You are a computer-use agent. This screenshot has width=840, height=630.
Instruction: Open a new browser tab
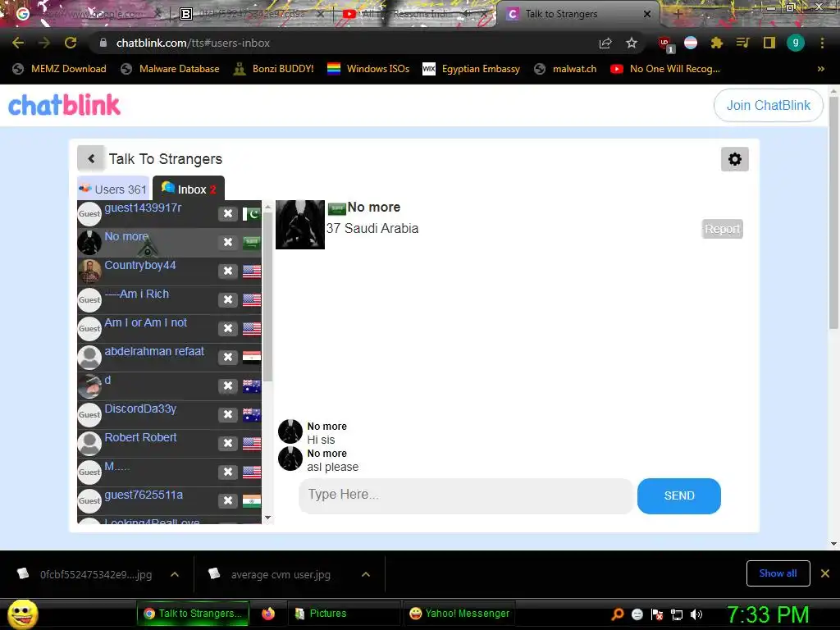pyautogui.click(x=678, y=14)
